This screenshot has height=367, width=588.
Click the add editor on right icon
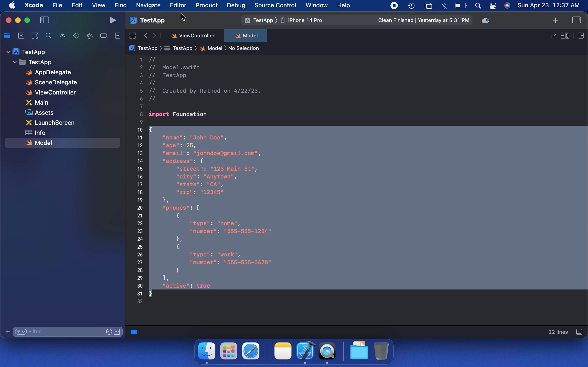pyautogui.click(x=581, y=36)
